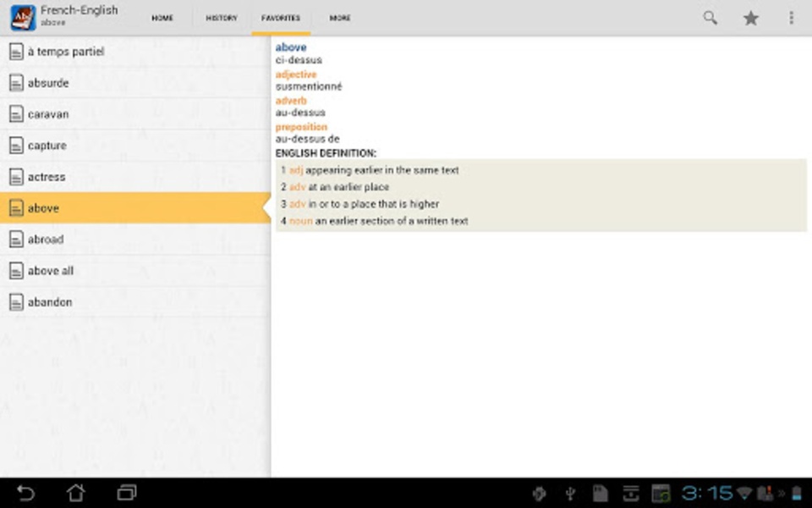Open the 'above all' favorite entry
Viewport: 812px width, 508px height.
(135, 271)
